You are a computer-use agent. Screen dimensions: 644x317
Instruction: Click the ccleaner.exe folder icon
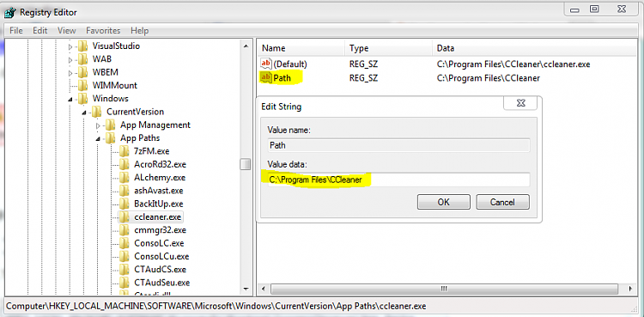tap(125, 216)
